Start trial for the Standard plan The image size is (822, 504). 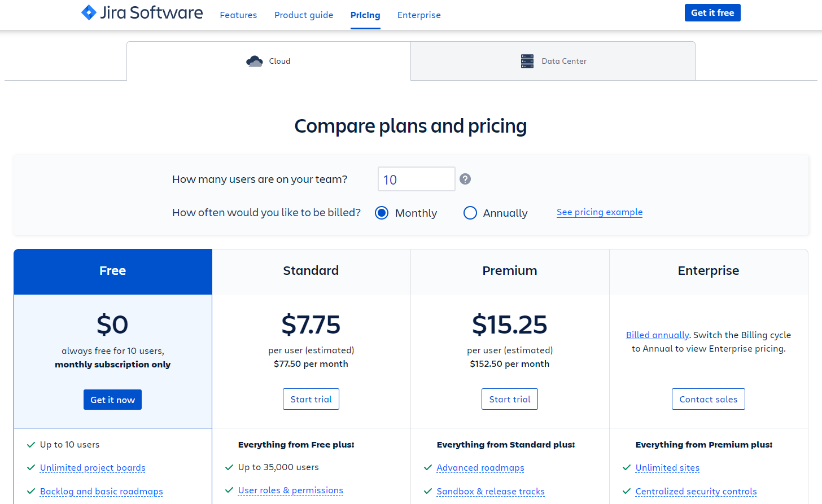coord(311,399)
